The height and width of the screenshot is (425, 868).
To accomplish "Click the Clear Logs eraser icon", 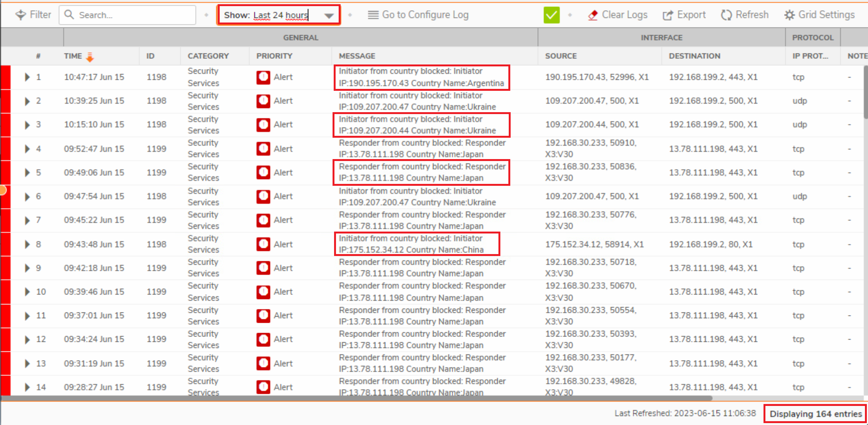I will [x=593, y=15].
